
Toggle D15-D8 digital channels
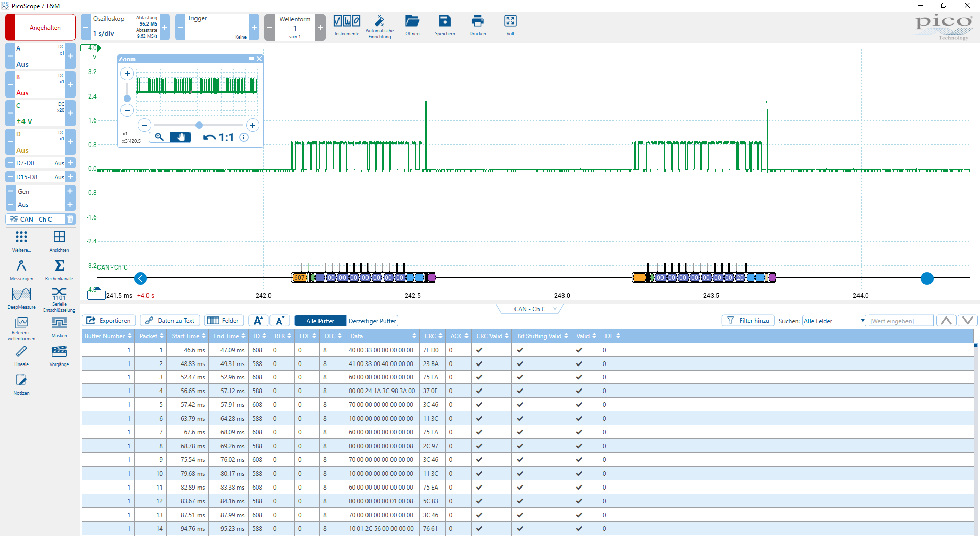40,177
